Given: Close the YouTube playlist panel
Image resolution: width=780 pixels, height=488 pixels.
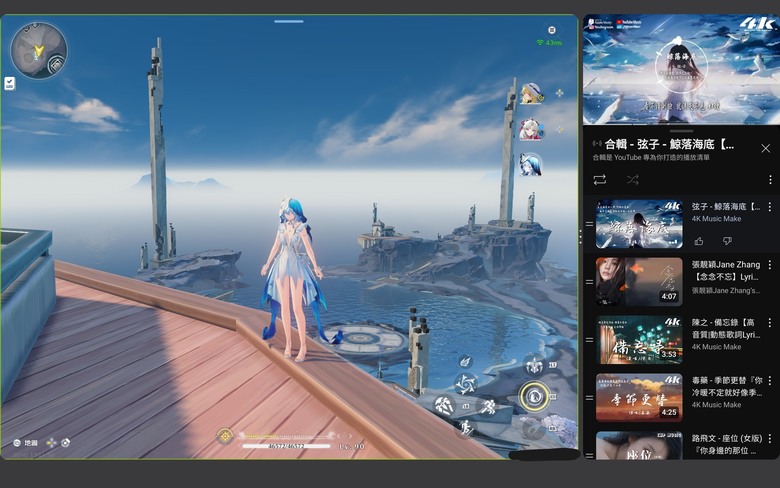Looking at the screenshot, I should (766, 148).
